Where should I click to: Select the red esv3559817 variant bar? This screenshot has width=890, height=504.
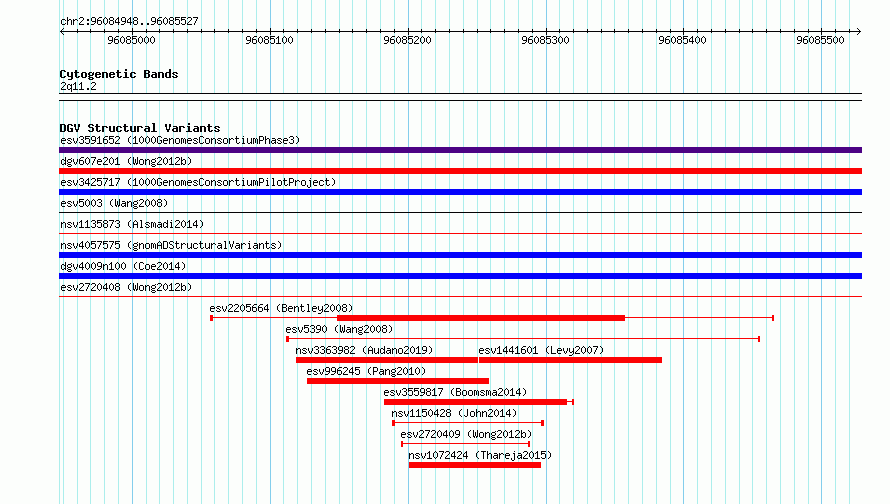476,402
